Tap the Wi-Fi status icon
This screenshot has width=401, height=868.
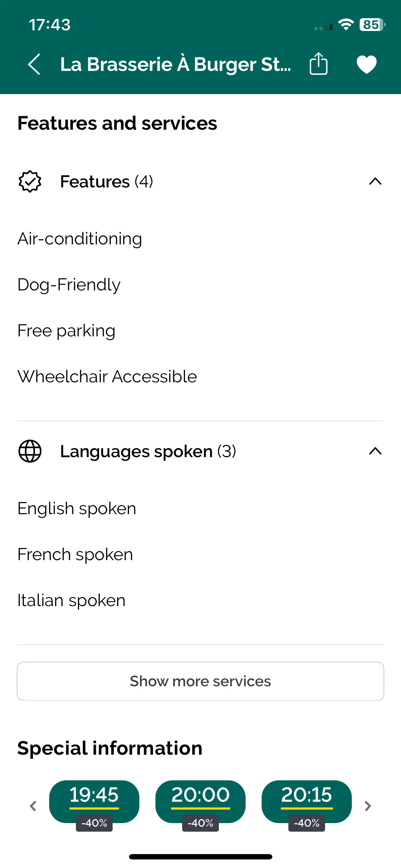point(346,25)
